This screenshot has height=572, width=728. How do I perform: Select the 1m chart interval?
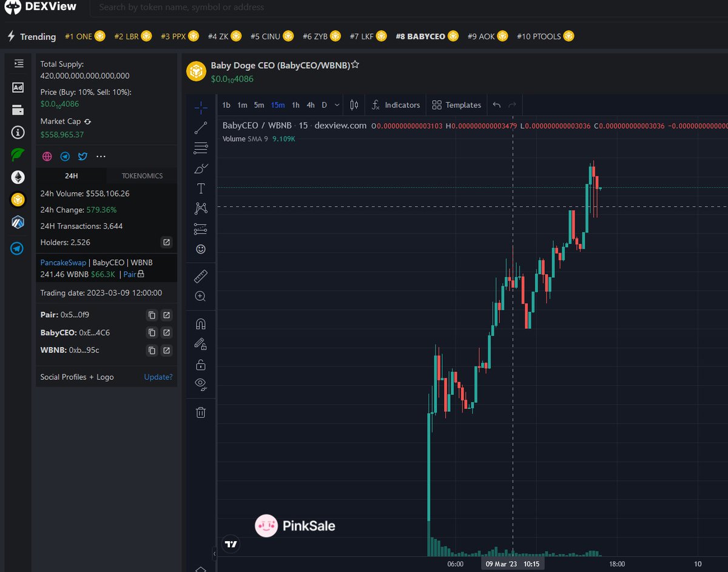click(x=242, y=105)
